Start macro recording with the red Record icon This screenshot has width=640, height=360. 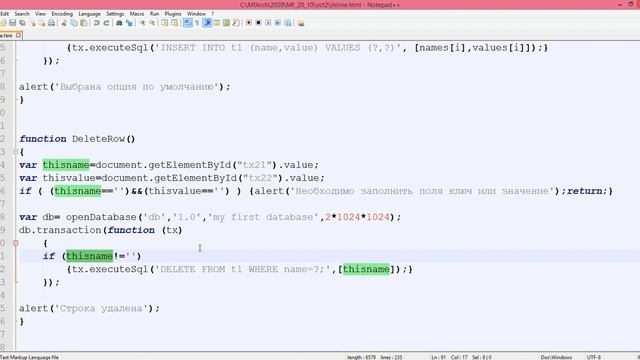pos(249,23)
